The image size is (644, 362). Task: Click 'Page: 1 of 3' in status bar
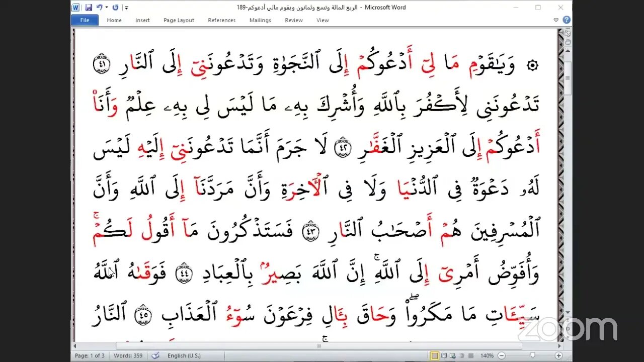pos(89,355)
